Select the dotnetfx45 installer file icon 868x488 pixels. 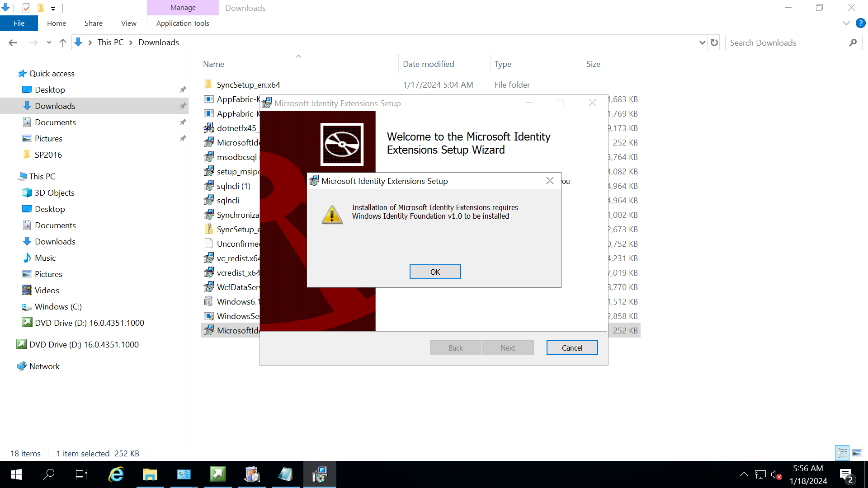click(209, 128)
